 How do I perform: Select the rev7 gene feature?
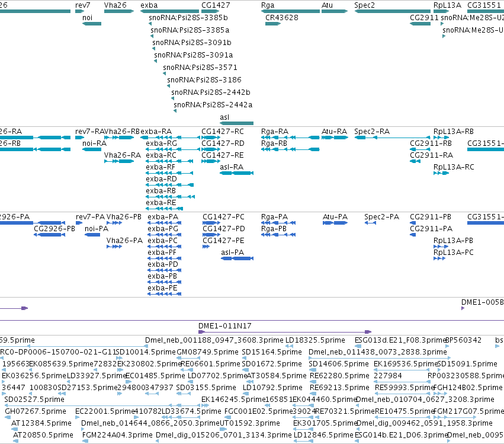[79, 11]
